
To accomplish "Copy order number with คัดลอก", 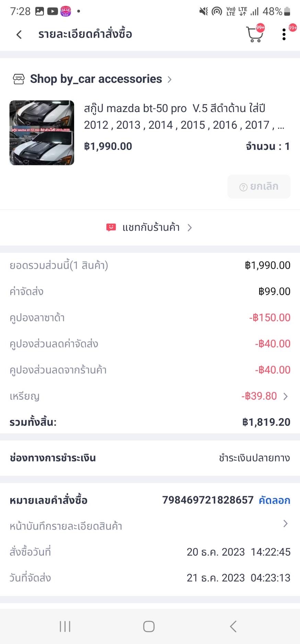I will pyautogui.click(x=274, y=500).
